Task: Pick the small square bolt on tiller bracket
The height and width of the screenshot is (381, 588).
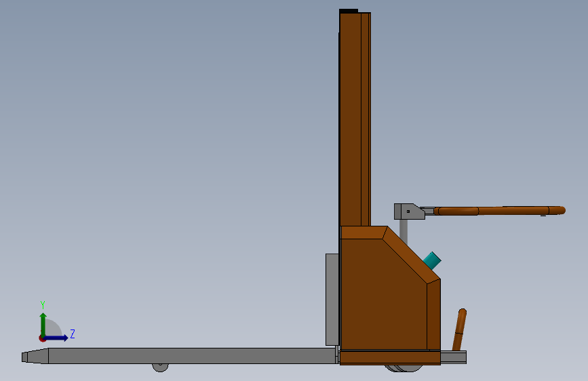Action: (408, 212)
